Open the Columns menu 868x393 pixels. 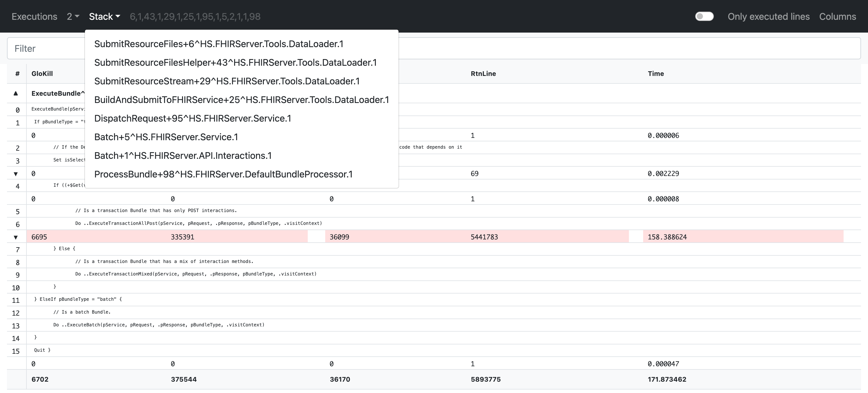coord(837,16)
